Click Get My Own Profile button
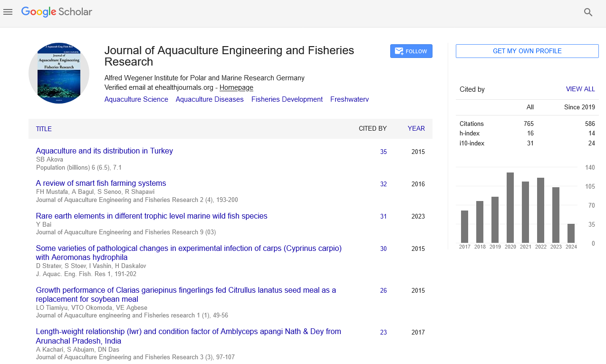This screenshot has height=364, width=606. coord(527,51)
